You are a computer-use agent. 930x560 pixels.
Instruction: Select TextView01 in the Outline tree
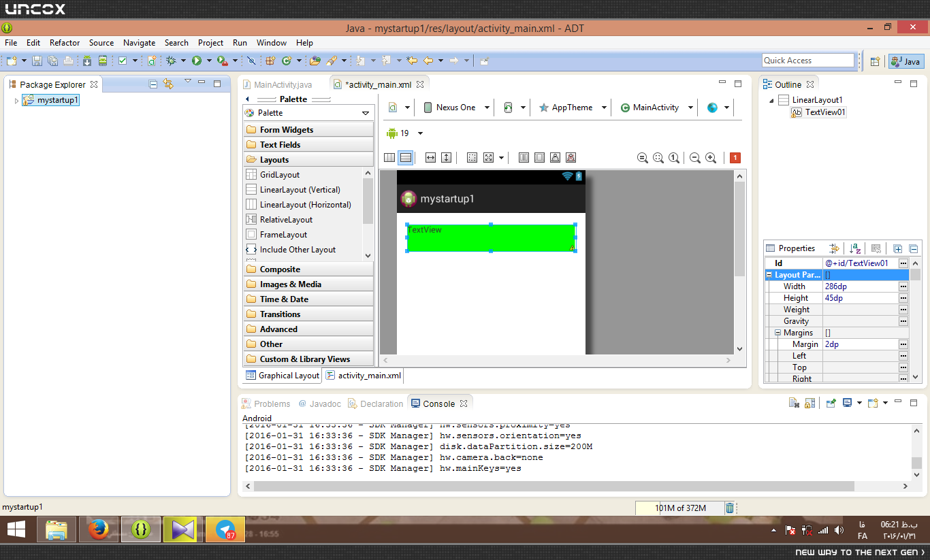[818, 112]
